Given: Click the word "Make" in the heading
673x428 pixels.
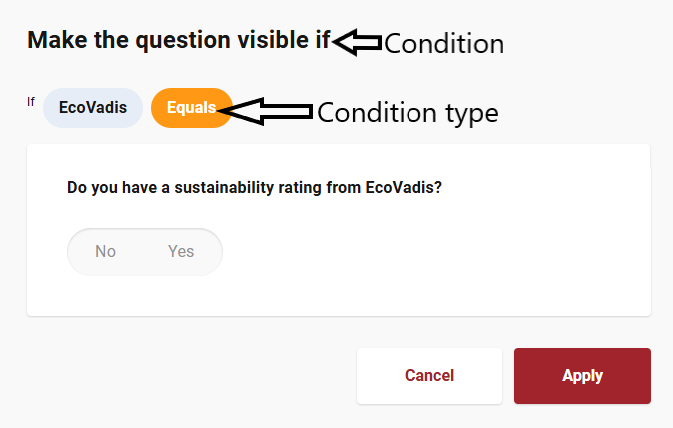Looking at the screenshot, I should click(x=55, y=41).
